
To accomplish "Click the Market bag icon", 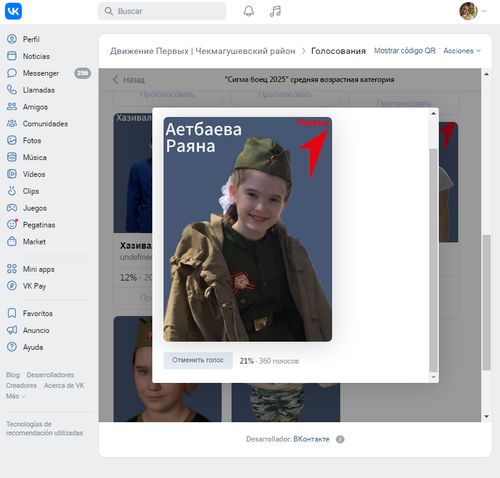I will 12,242.
